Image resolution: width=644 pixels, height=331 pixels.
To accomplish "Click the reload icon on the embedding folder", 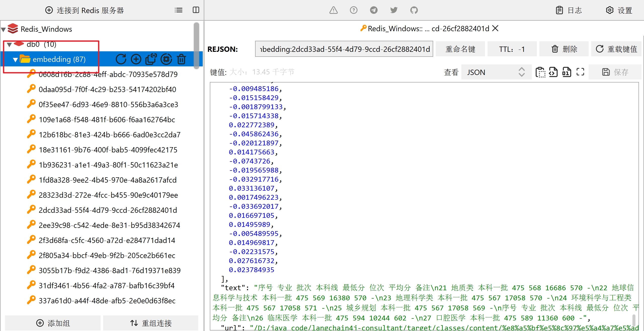I will click(x=121, y=59).
